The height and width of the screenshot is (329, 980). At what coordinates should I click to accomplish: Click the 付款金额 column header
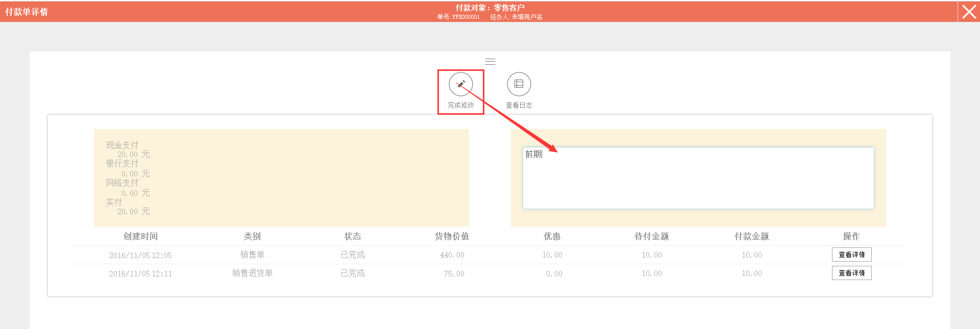(751, 236)
